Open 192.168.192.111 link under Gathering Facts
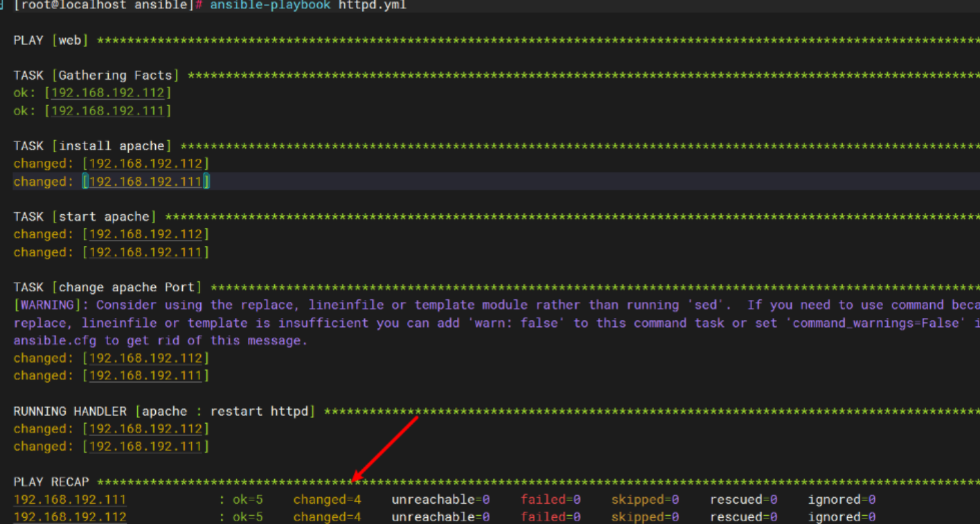 coord(108,111)
